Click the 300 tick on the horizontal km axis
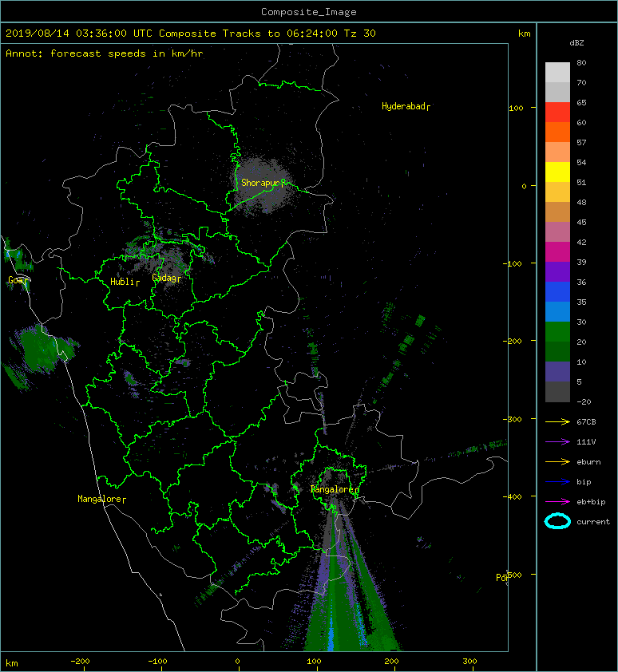This screenshot has width=618, height=672. [x=469, y=662]
